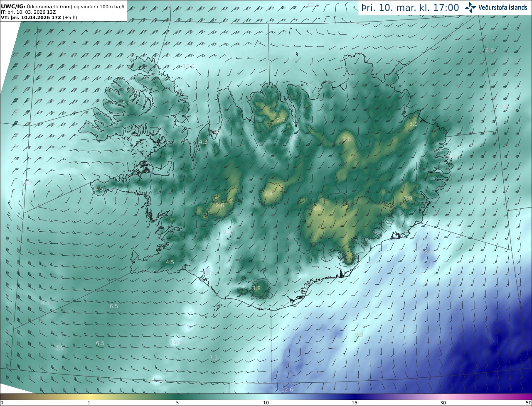Click the 12.6 value at the bottom

tap(287, 389)
